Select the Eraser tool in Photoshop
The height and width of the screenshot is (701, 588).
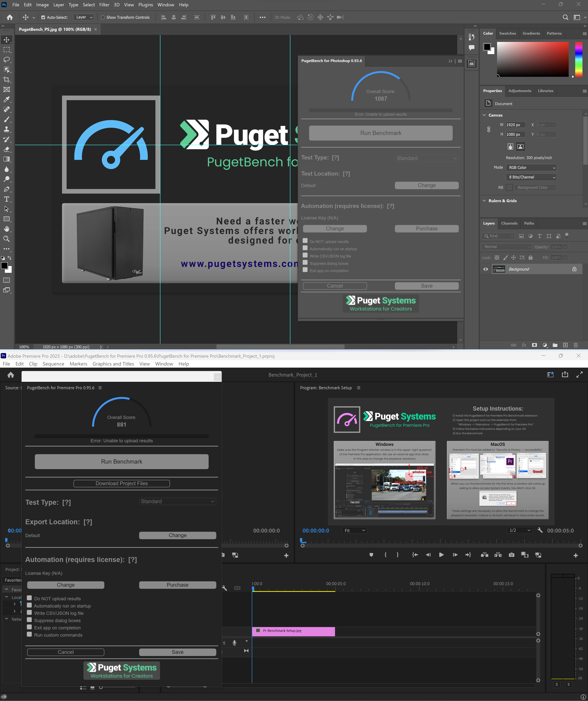tap(7, 149)
